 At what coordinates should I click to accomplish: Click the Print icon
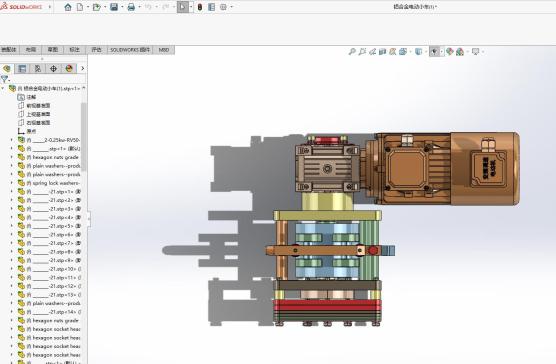tap(131, 7)
